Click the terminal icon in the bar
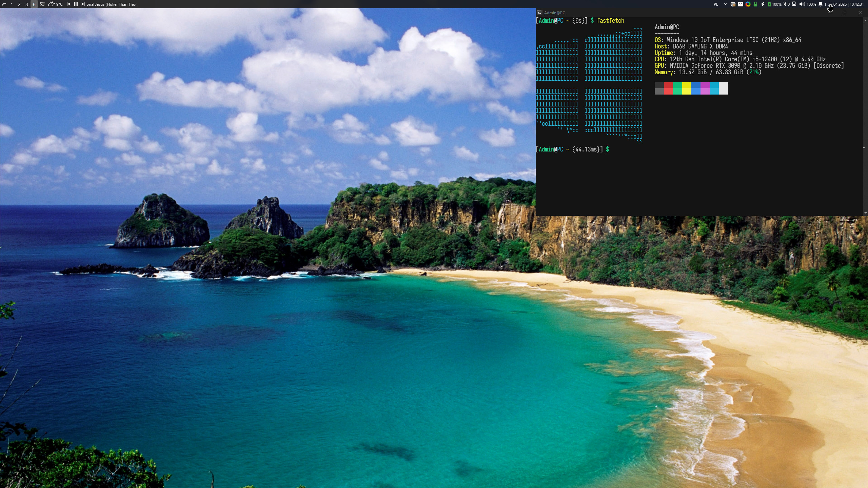The height and width of the screenshot is (488, 868). coord(42,4)
